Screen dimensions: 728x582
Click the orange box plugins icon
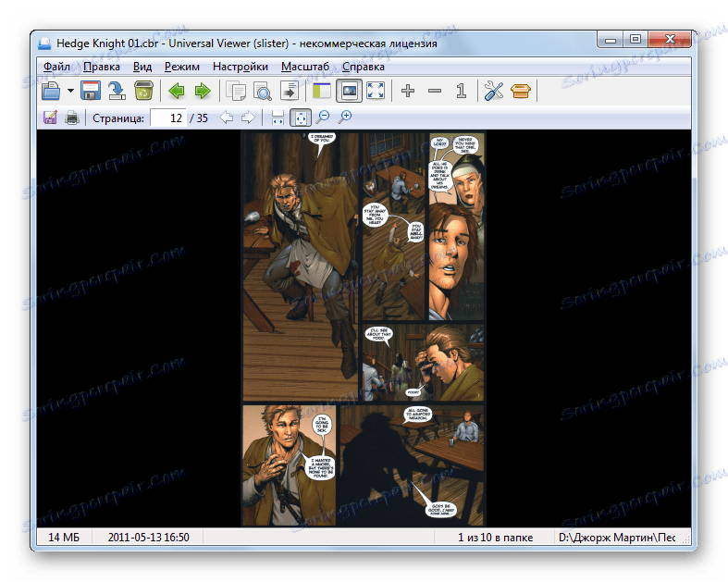click(x=521, y=91)
